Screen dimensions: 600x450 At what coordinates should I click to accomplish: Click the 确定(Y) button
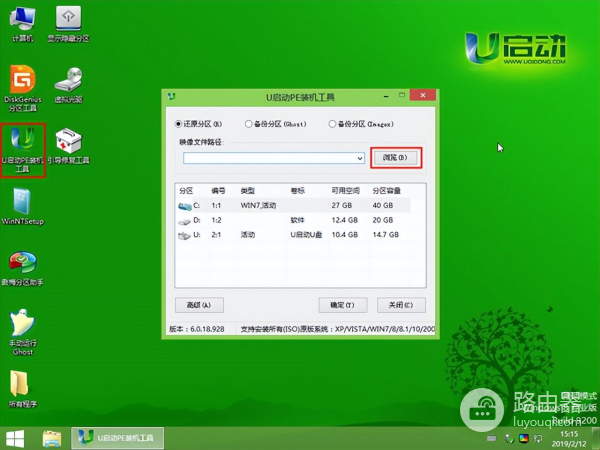pyautogui.click(x=343, y=305)
